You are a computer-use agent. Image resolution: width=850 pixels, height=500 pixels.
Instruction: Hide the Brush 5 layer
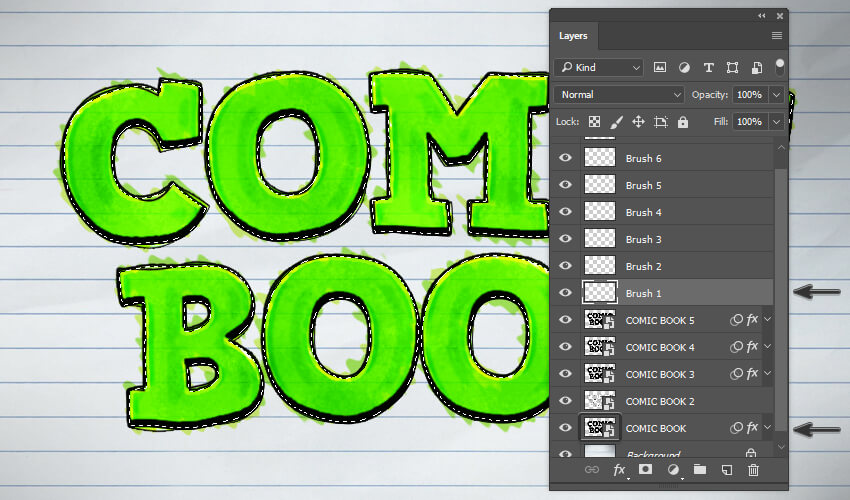tap(565, 185)
